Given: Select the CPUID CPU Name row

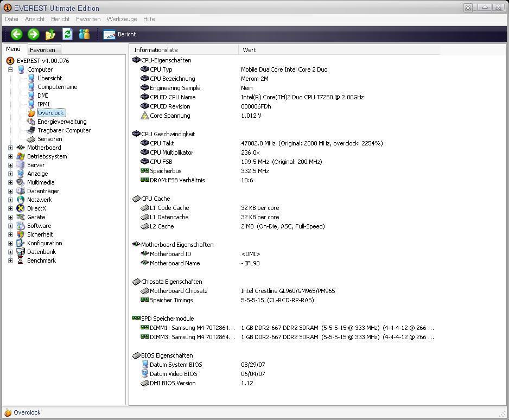Looking at the screenshot, I should click(285, 97).
